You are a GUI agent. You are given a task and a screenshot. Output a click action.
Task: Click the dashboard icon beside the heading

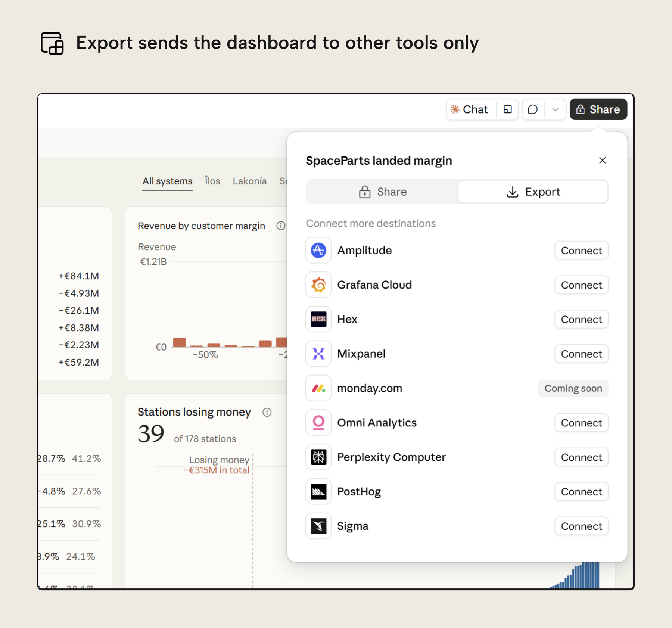[x=52, y=43]
